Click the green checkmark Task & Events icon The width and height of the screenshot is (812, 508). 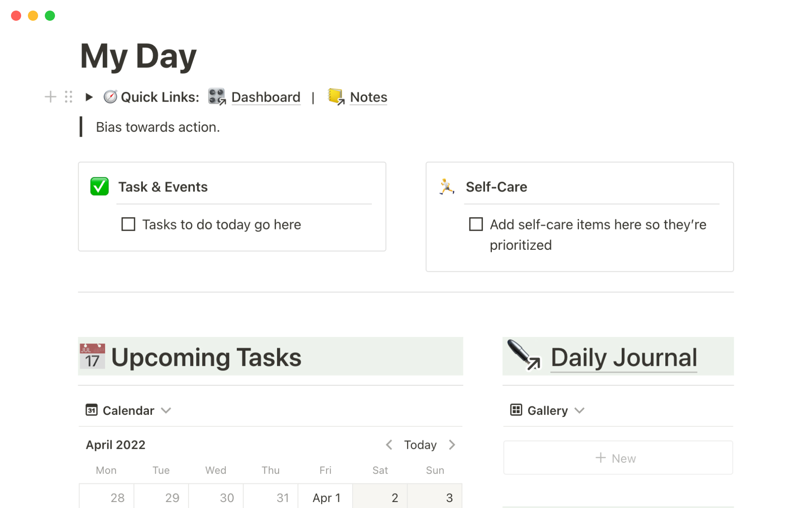(x=99, y=187)
